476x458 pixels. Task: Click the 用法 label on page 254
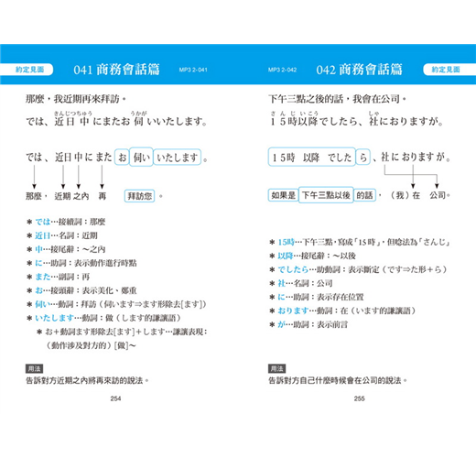34,368
